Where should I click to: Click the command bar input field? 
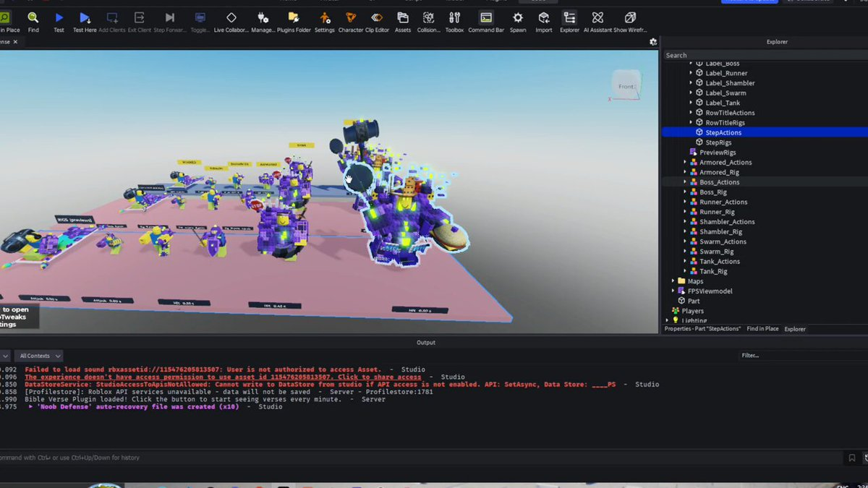pos(420,458)
